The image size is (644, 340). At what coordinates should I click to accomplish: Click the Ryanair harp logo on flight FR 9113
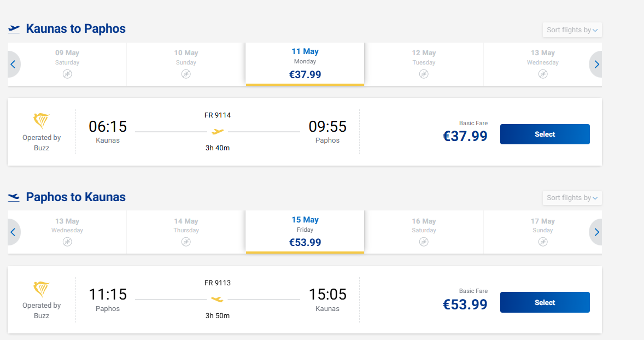pyautogui.click(x=42, y=289)
